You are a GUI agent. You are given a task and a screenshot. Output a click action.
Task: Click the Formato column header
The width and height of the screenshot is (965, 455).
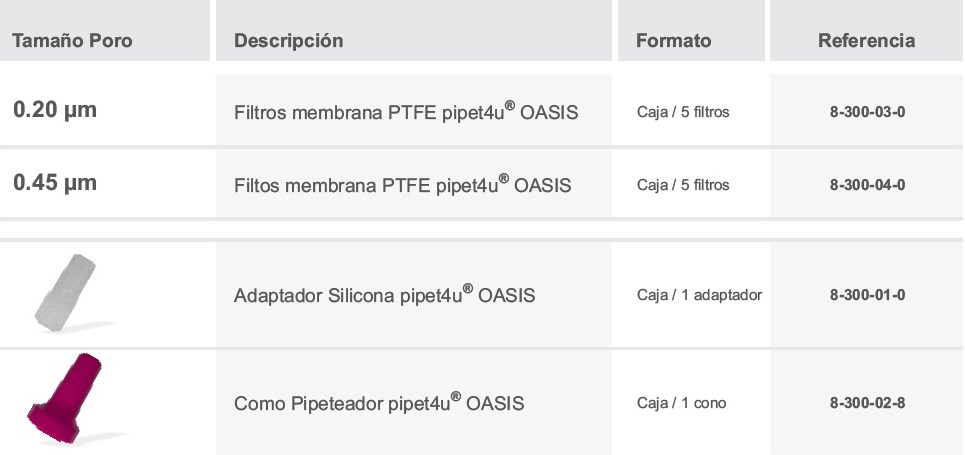(x=673, y=41)
